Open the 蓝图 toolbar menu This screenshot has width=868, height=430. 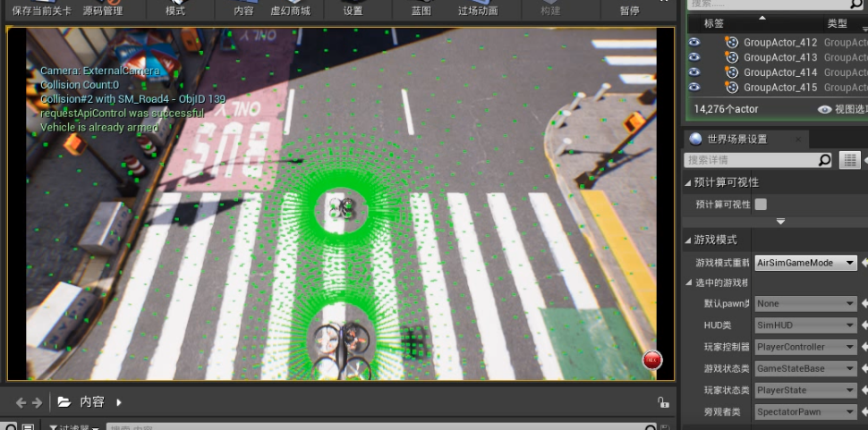coord(421,10)
